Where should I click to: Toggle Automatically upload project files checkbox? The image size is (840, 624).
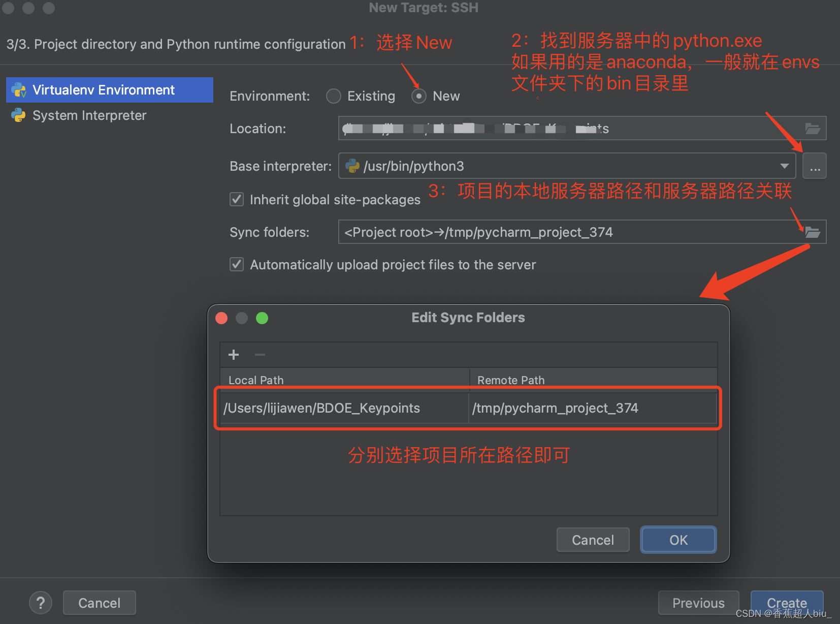237,264
